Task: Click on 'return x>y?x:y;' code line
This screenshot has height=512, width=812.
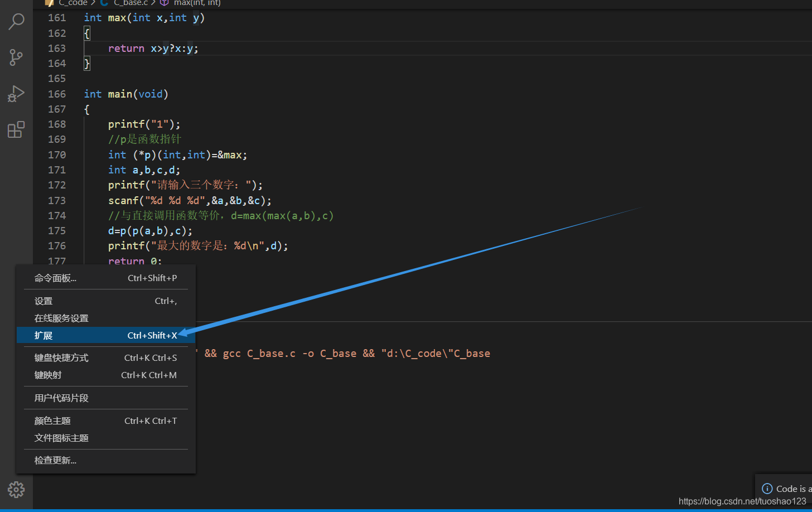Action: tap(153, 49)
